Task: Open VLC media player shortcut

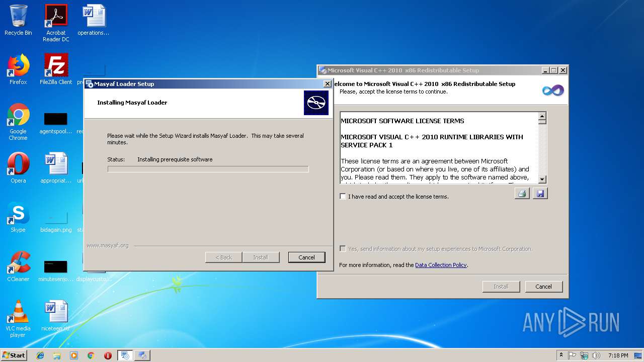Action: click(18, 319)
